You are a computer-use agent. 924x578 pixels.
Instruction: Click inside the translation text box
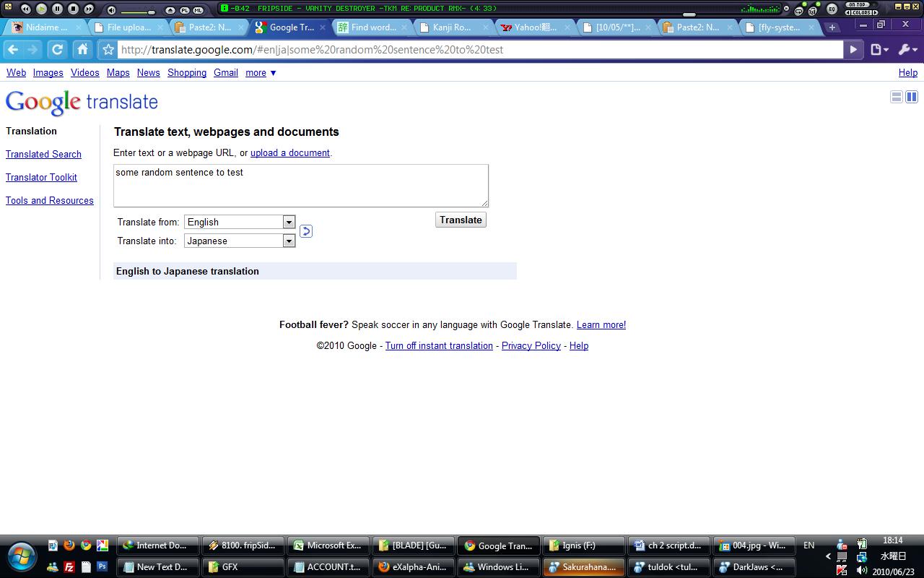[301, 186]
